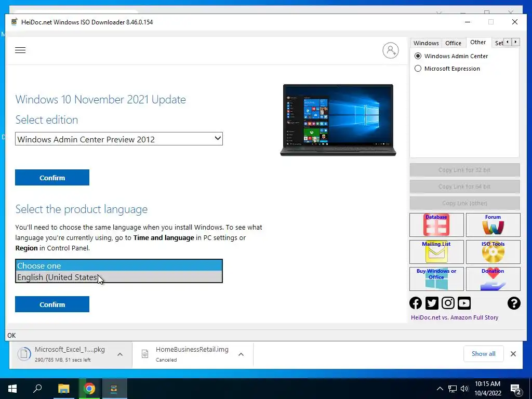
Task: Open taskbar search
Action: [x=37, y=389]
